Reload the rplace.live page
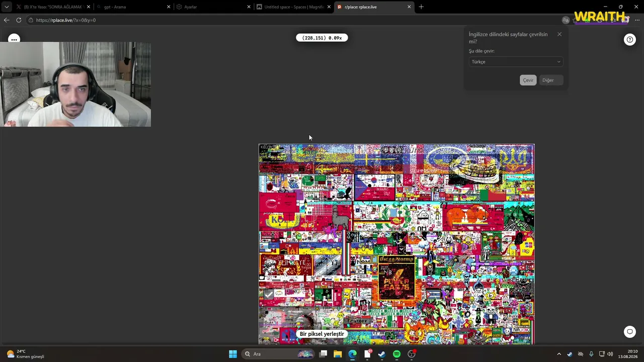The width and height of the screenshot is (644, 362). pos(19,20)
